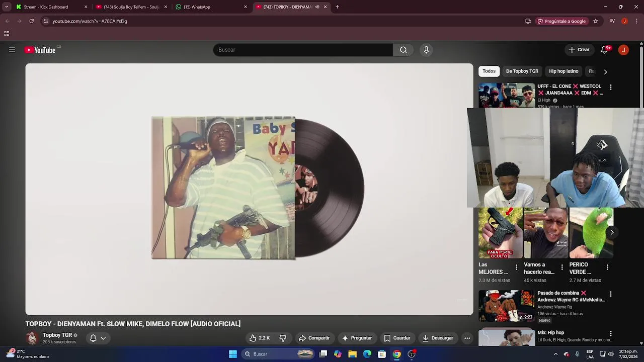Click the Crear button
644x362 pixels.
tap(579, 50)
